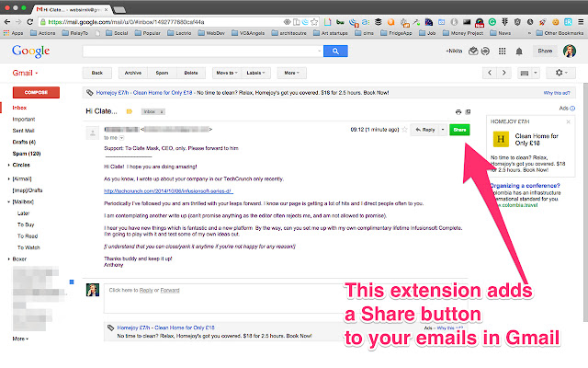Go to the older conversation arrow
The width and height of the screenshot is (588, 368).
(x=504, y=73)
